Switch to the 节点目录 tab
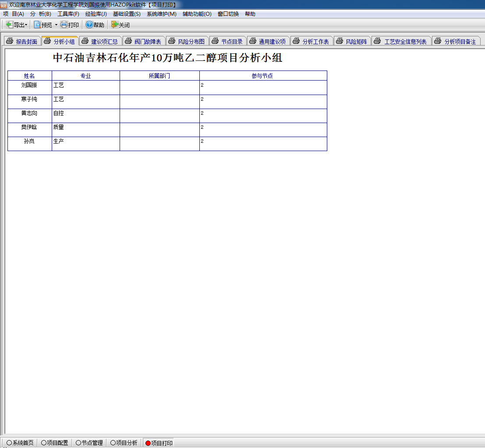 click(x=228, y=42)
